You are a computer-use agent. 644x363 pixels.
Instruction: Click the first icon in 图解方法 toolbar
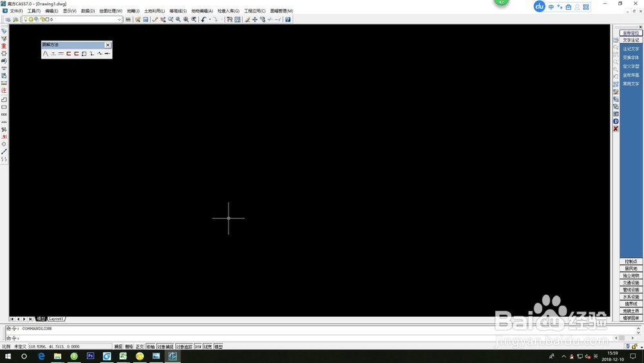pos(46,54)
